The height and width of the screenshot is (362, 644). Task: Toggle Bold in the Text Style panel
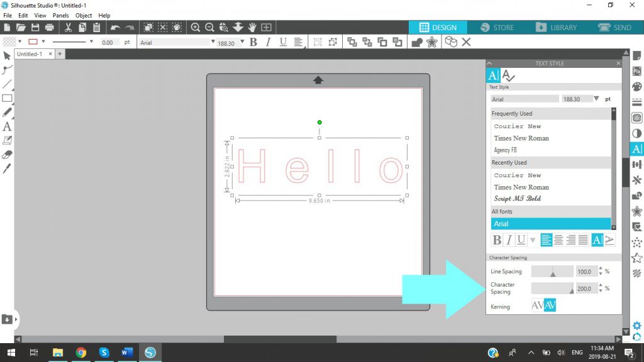[x=497, y=239]
